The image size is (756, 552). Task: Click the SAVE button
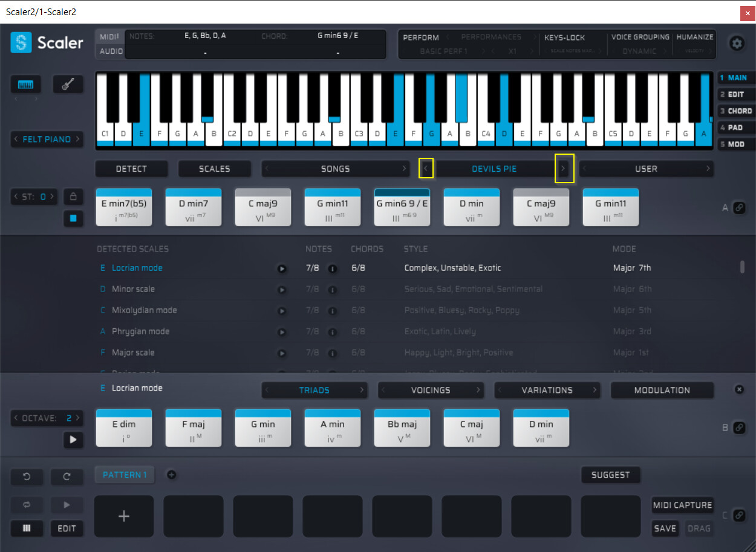665,528
